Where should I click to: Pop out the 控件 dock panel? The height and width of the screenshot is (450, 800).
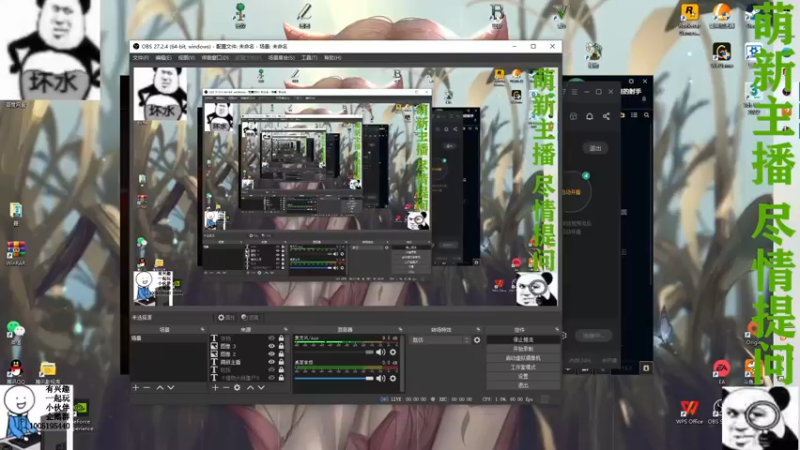556,330
